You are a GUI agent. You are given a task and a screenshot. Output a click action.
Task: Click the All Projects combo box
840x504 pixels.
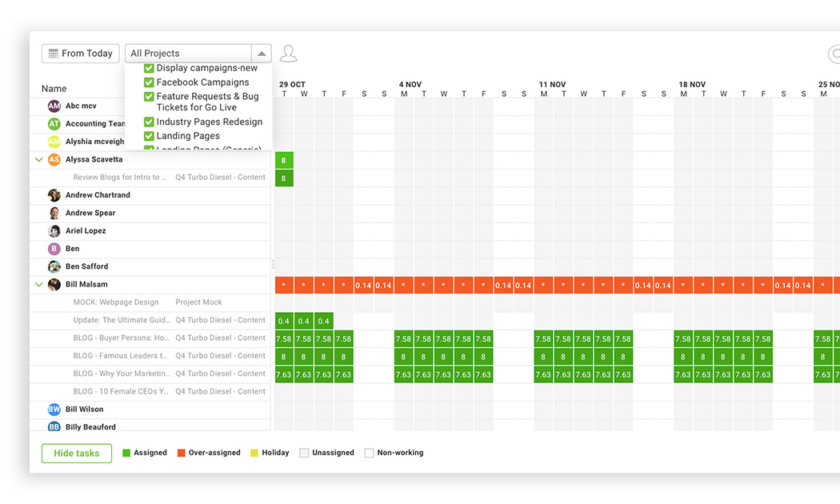tap(198, 54)
